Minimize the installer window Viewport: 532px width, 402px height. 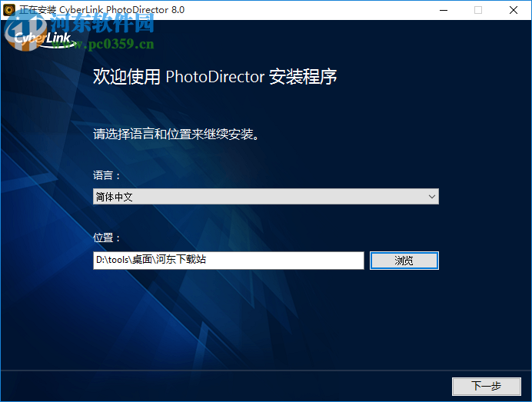[444, 10]
